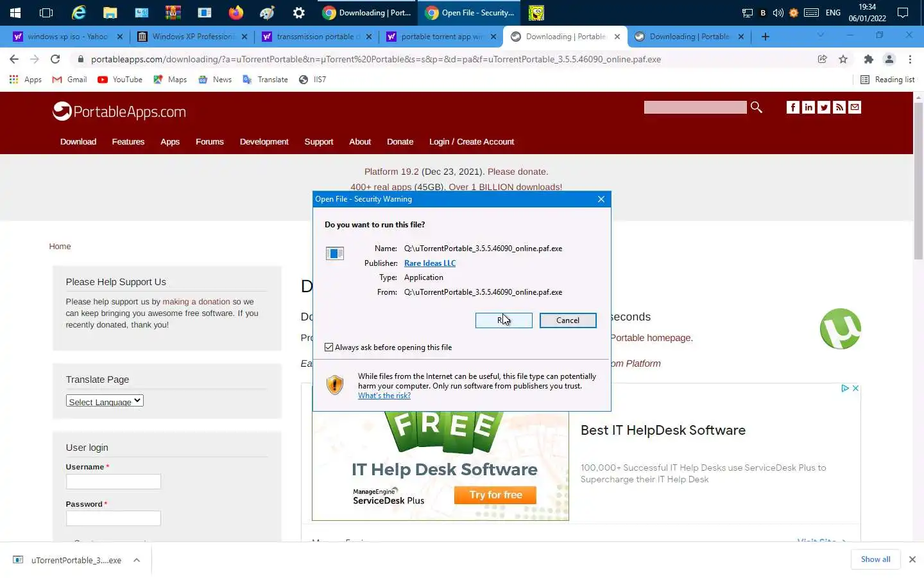Image resolution: width=924 pixels, height=578 pixels.
Task: Open the Apps bookmark shortcut
Action: (26, 80)
